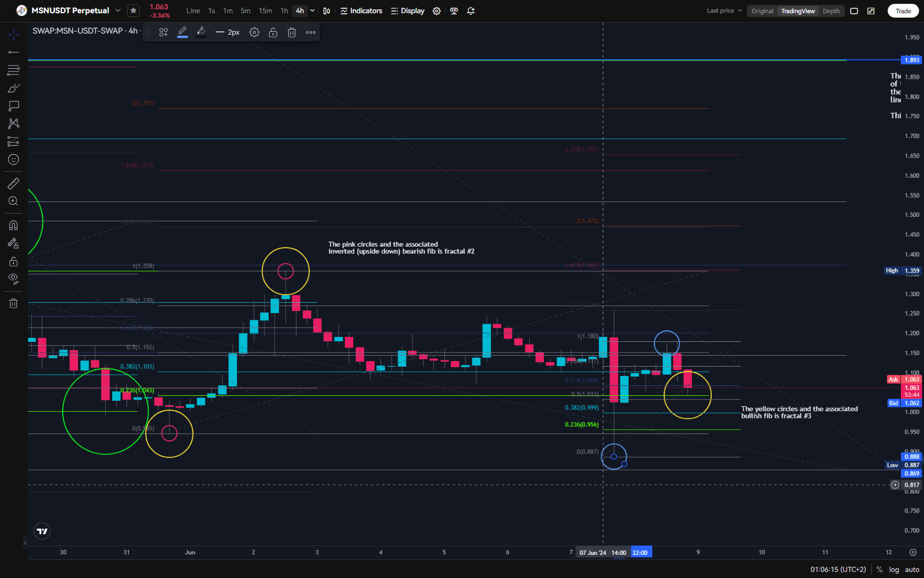Collapse chart with the minimize-view icon
Viewport: 924px width, 578px height.
[x=871, y=11]
